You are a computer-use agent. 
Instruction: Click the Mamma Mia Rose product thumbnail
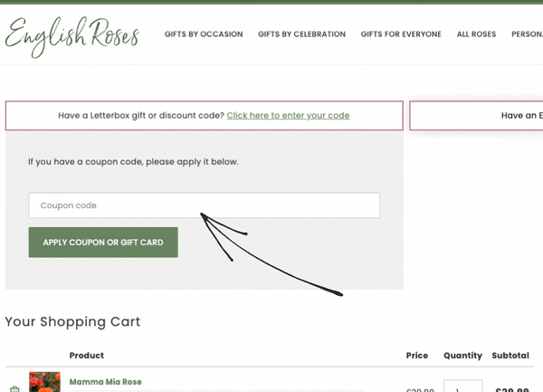pyautogui.click(x=44, y=383)
